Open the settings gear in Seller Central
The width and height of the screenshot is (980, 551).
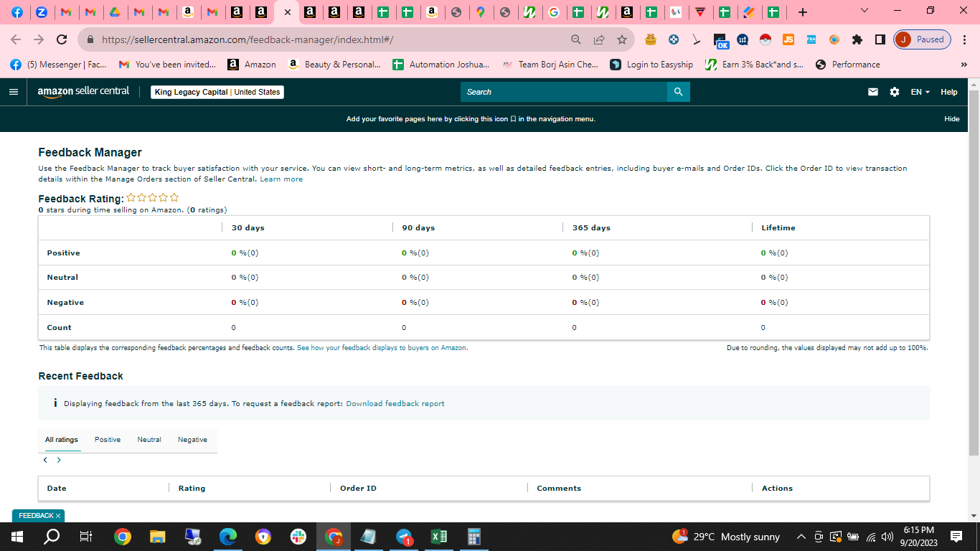(x=894, y=92)
